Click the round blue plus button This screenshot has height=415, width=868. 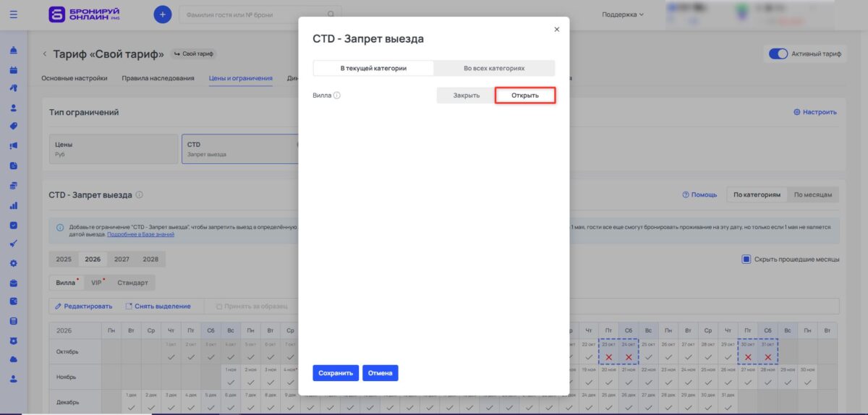[x=163, y=14]
